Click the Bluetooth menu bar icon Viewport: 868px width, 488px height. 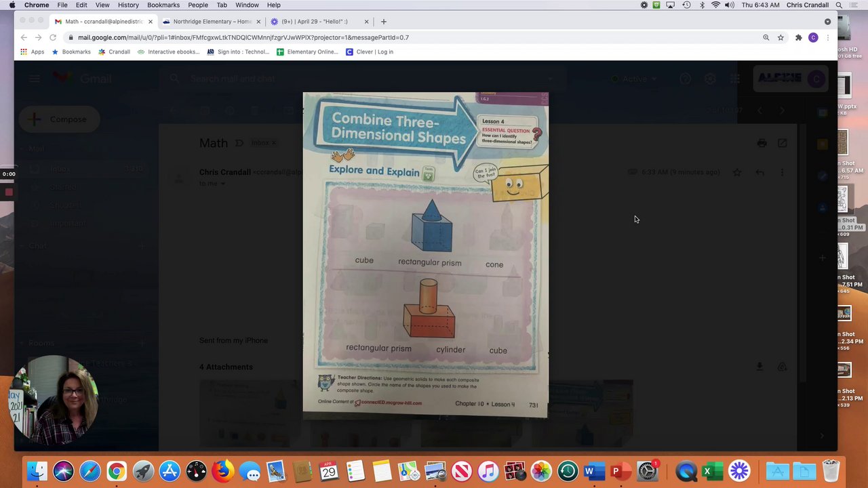[x=701, y=5]
